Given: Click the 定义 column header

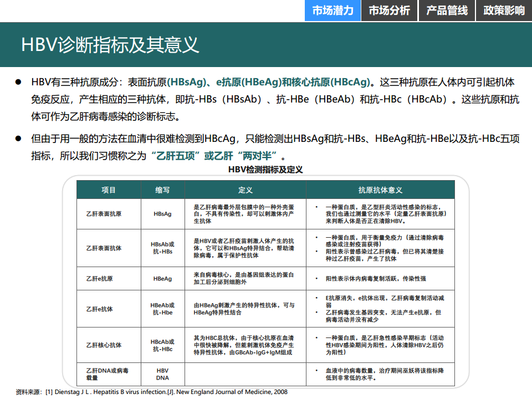Looking at the screenshot, I should point(245,190).
